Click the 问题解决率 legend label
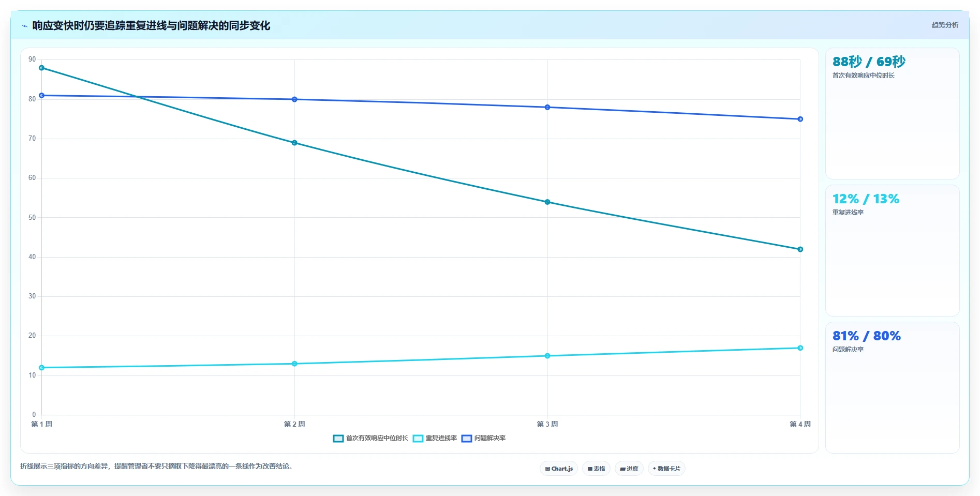This screenshot has width=980, height=496. (x=490, y=438)
